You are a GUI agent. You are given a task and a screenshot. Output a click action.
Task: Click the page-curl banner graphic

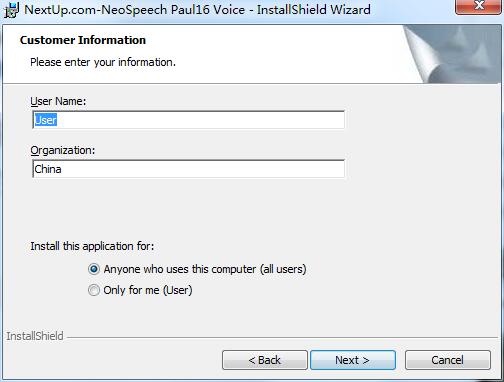pos(452,54)
